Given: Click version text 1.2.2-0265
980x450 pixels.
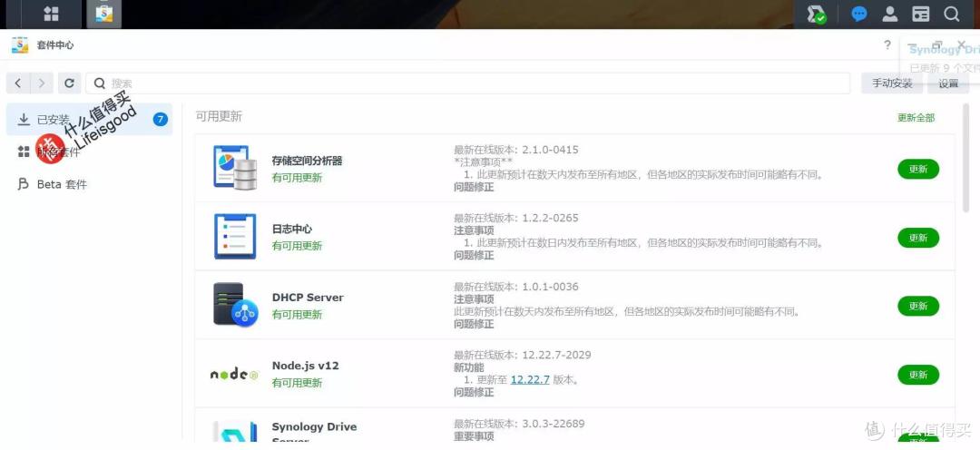Looking at the screenshot, I should pos(550,218).
